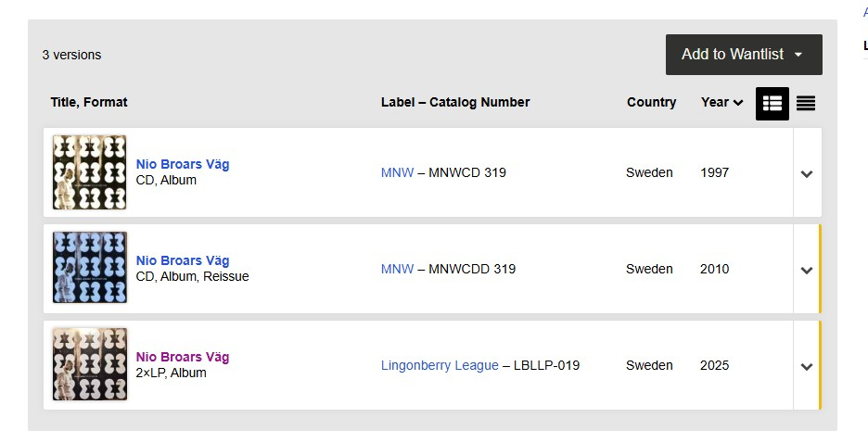Expand the 2025 2×LP version row
868x443 pixels.
coord(806,366)
